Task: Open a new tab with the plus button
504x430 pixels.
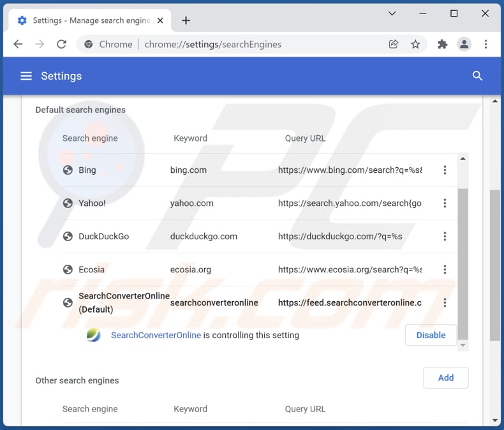Action: (186, 20)
